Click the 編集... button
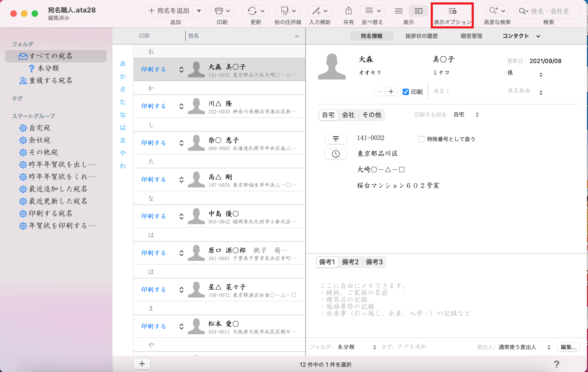The height and width of the screenshot is (372, 588). point(569,347)
